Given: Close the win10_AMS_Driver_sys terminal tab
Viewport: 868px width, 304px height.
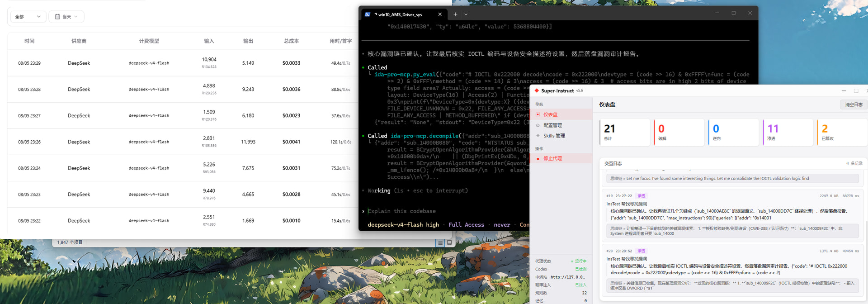Looking at the screenshot, I should (x=440, y=14).
